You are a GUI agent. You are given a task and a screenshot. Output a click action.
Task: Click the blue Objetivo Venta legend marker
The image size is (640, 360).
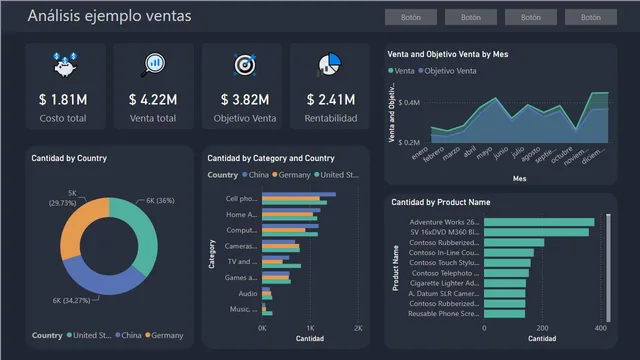[x=421, y=71]
